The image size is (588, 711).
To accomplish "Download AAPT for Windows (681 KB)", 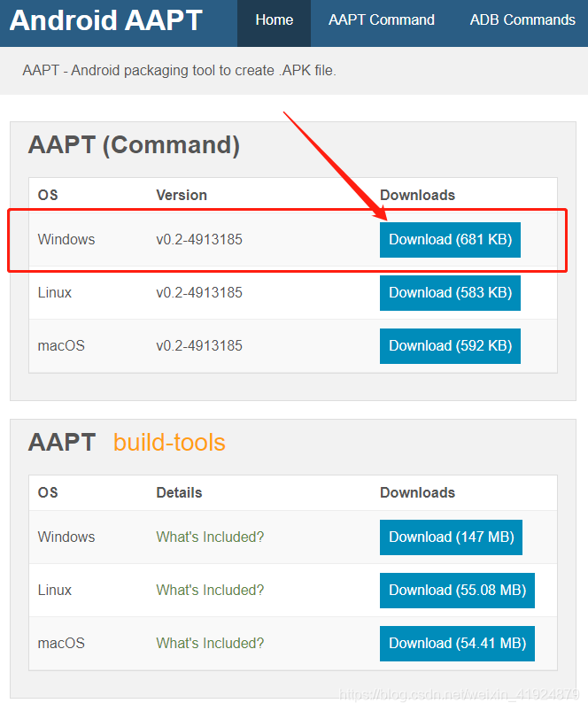I will coord(450,239).
